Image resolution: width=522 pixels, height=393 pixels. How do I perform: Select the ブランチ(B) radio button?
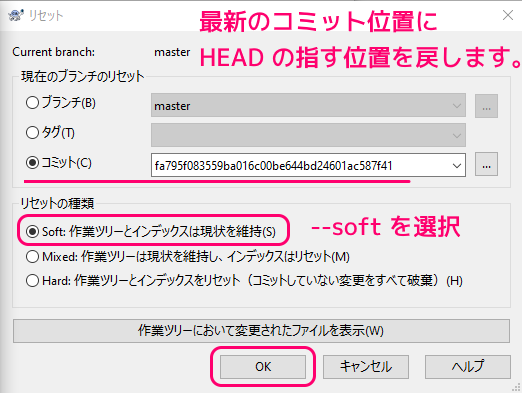click(x=32, y=103)
